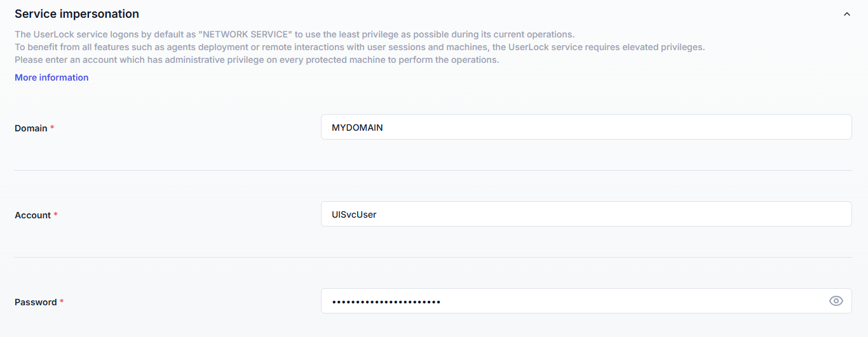Image resolution: width=868 pixels, height=337 pixels.
Task: Show the hidden password with eye icon
Action: coord(836,301)
